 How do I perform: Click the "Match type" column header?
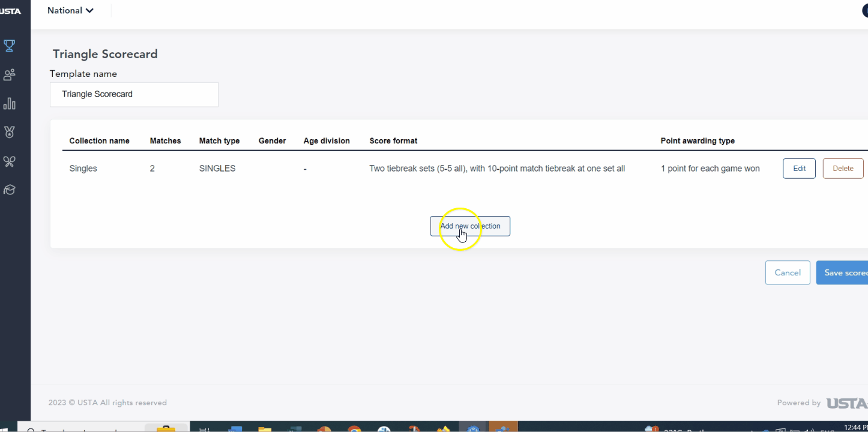click(219, 141)
